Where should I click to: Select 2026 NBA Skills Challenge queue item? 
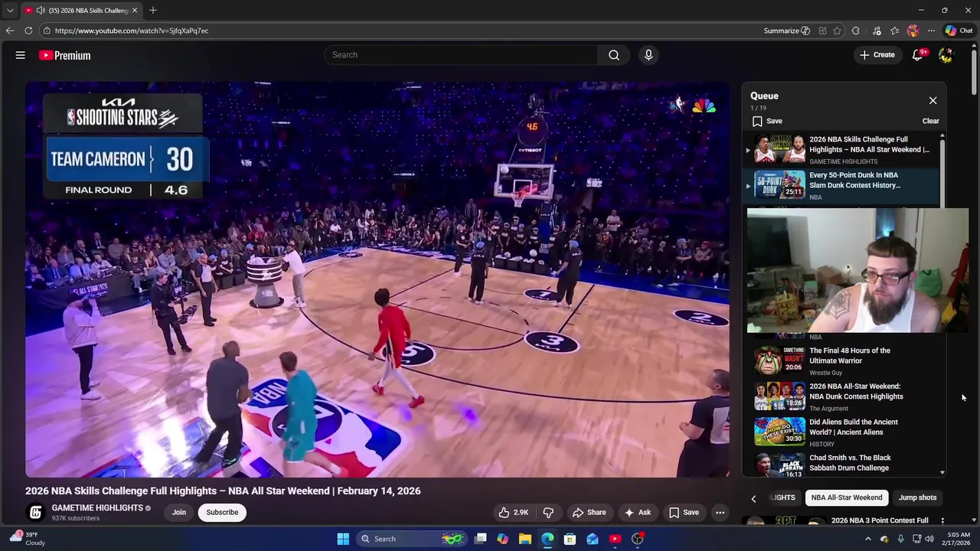(842, 149)
